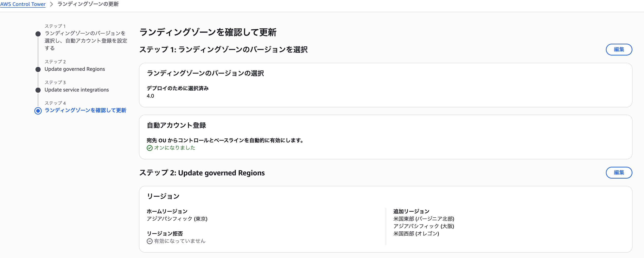The width and height of the screenshot is (644, 258).
Task: Click the 有効になっていません region deny status
Action: coord(179,241)
